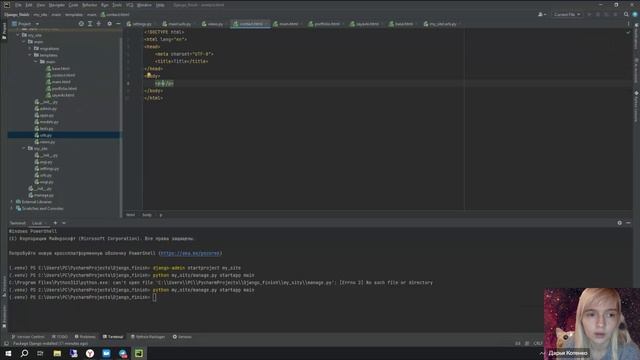Switch to PyCharm taskbar icon
640x360 pixels.
139,353
